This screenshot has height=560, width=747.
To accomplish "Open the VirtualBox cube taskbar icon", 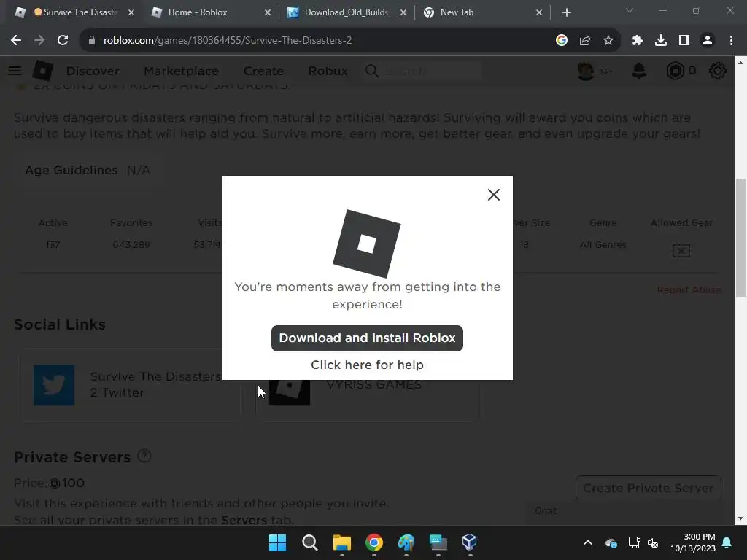I will click(469, 542).
